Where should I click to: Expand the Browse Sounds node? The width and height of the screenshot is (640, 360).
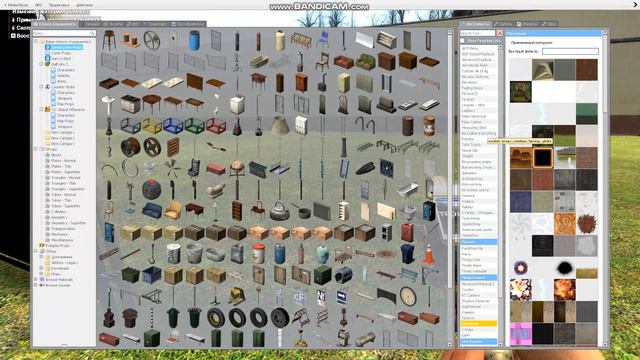click(36, 285)
